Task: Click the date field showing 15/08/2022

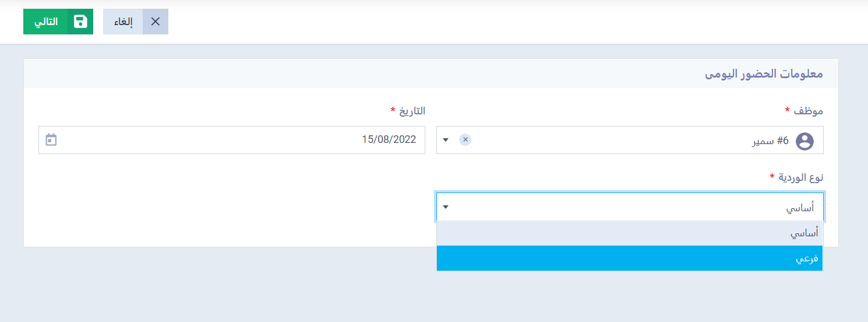Action: click(x=232, y=140)
